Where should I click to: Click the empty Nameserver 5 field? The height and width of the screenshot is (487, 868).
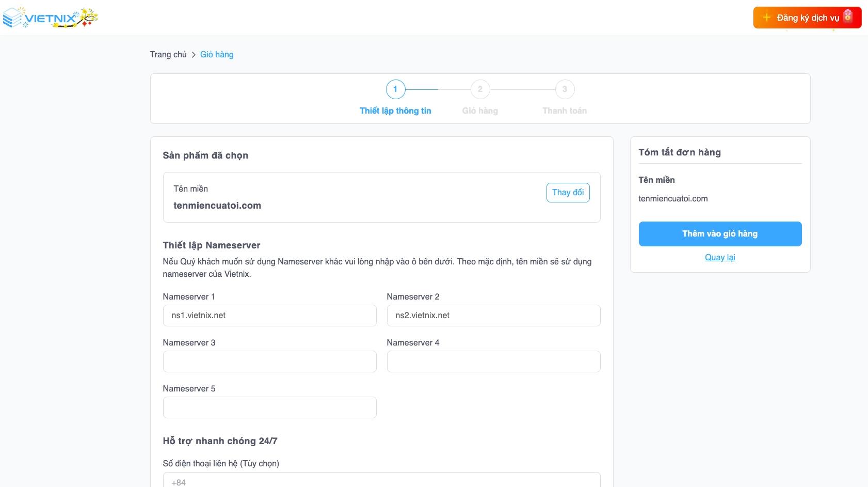pos(269,407)
